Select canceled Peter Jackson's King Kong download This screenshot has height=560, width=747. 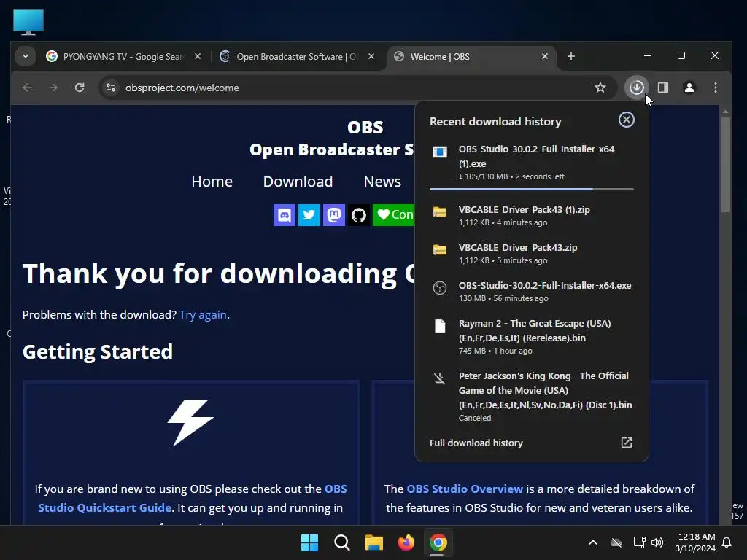tap(532, 396)
